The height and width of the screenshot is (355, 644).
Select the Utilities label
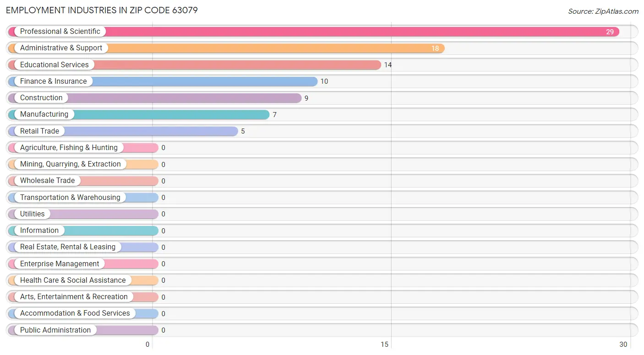click(33, 214)
